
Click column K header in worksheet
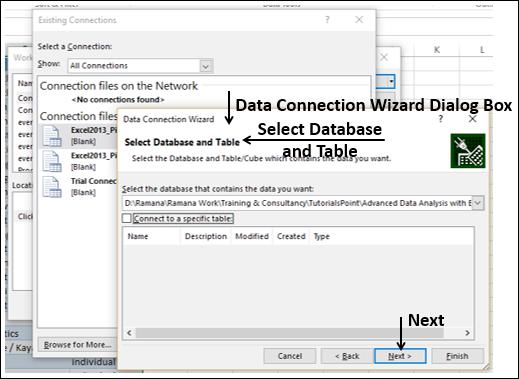click(x=437, y=50)
